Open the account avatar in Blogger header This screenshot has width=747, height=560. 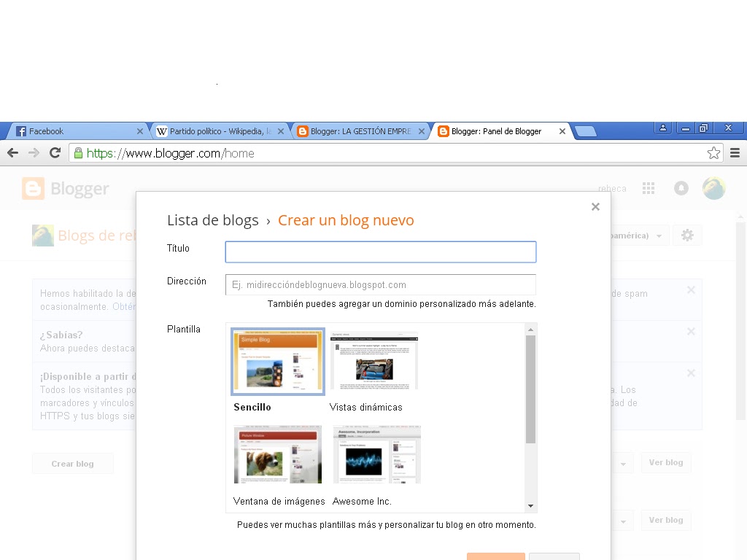click(x=713, y=188)
